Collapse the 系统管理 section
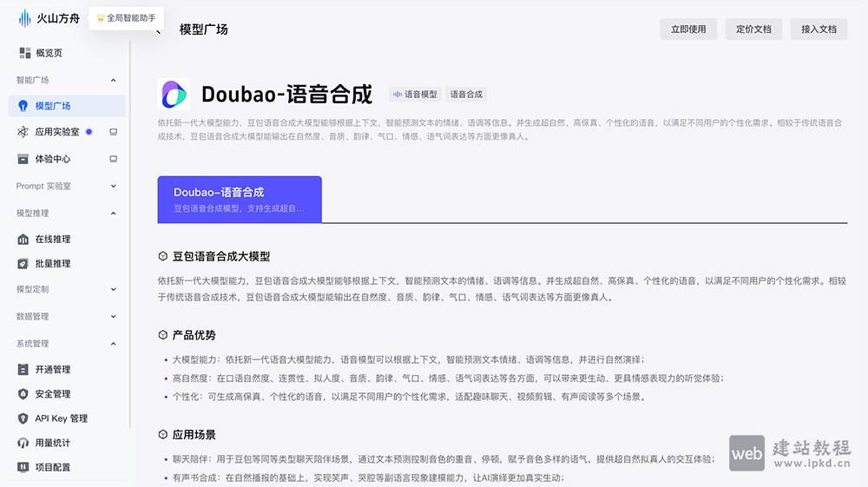The width and height of the screenshot is (868, 487). (x=113, y=343)
